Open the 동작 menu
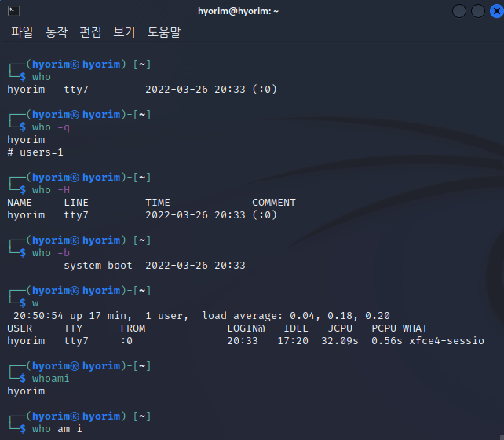 (x=57, y=32)
